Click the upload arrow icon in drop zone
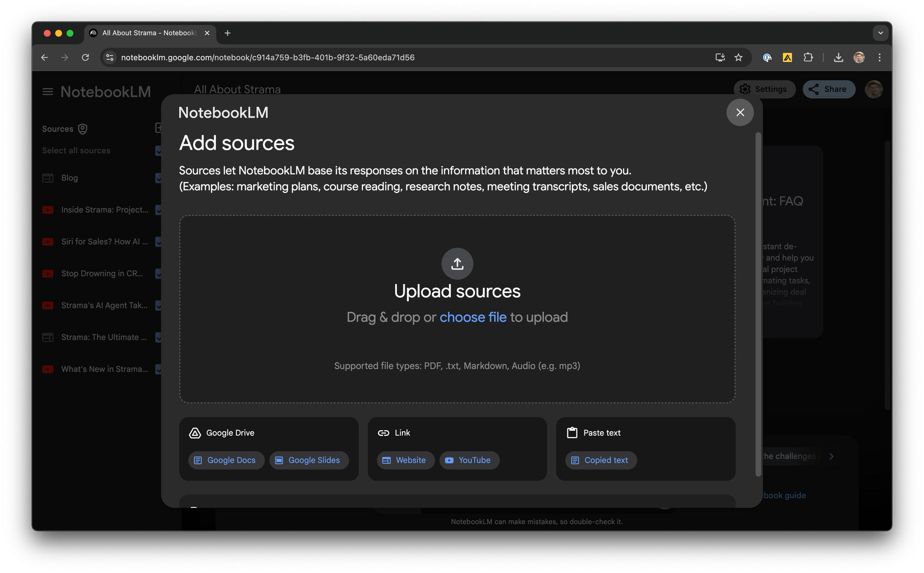Viewport: 924px width, 573px height. coord(457,264)
